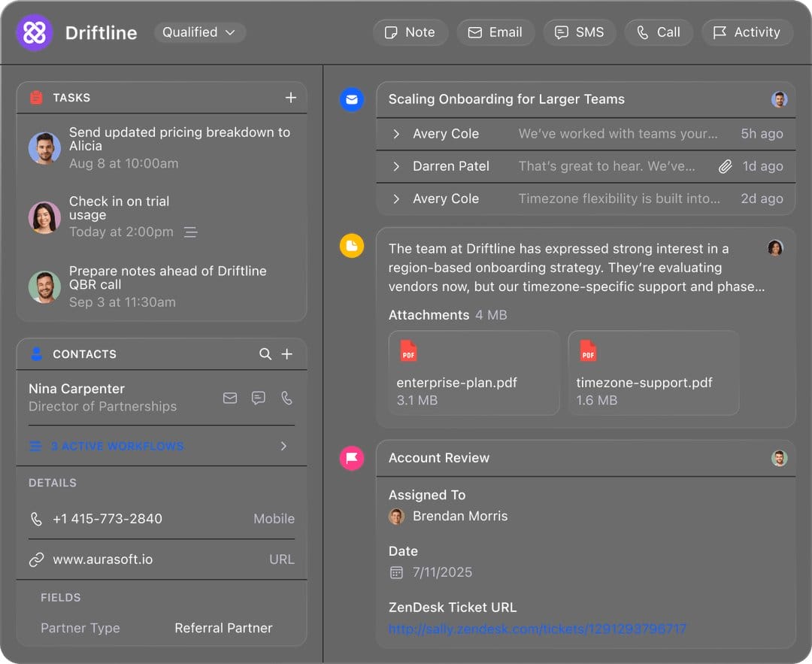Expand Active Workflows chevron arrow
The height and width of the screenshot is (664, 812).
[x=283, y=446]
